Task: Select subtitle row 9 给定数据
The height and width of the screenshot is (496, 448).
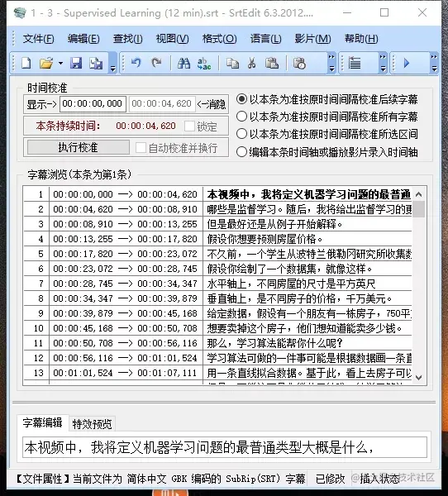Action: pos(217,313)
